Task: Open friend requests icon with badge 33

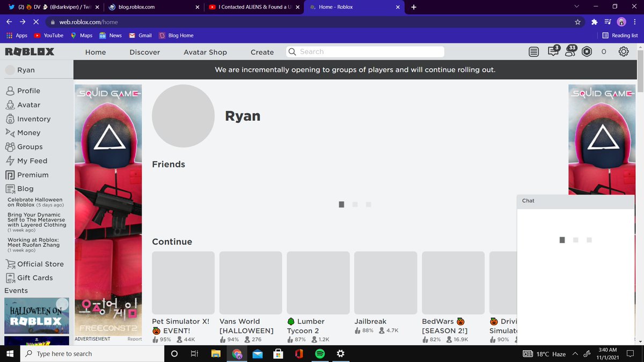Action: pos(570,51)
